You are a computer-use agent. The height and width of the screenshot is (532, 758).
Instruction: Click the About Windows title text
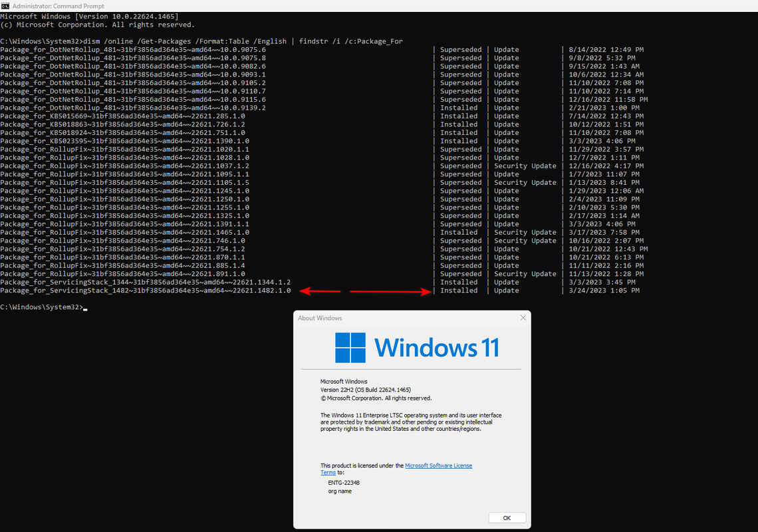click(320, 319)
